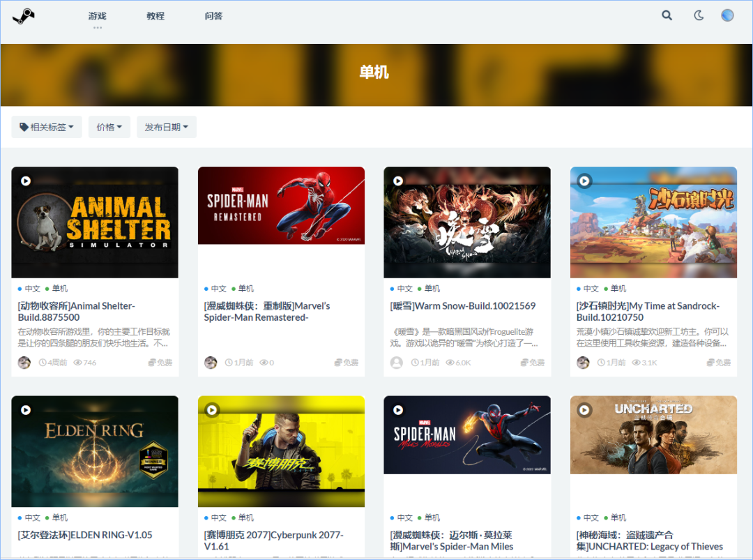753x560 pixels.
Task: Click the 中文 tag on 沙石镇时光 card
Action: tap(591, 289)
